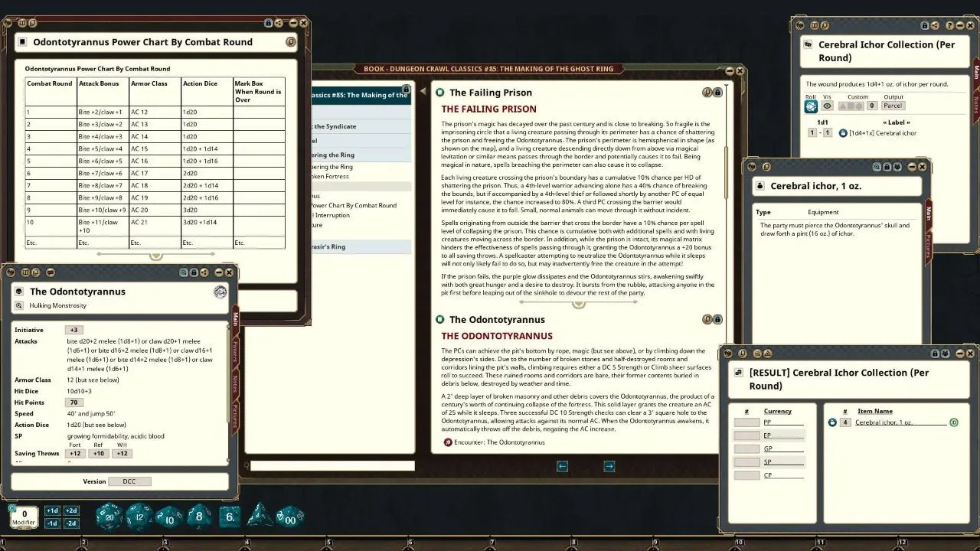Click The Odontotyrannus section circle expander
Image resolution: width=980 pixels, height=551 pixels.
439,319
